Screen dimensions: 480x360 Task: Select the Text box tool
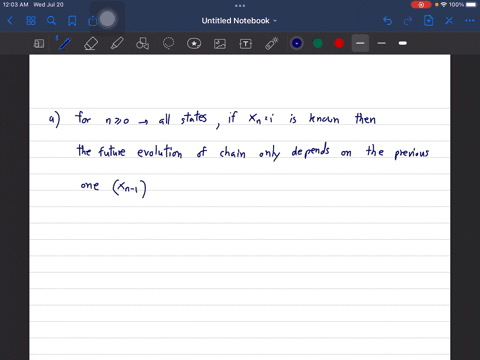246,44
